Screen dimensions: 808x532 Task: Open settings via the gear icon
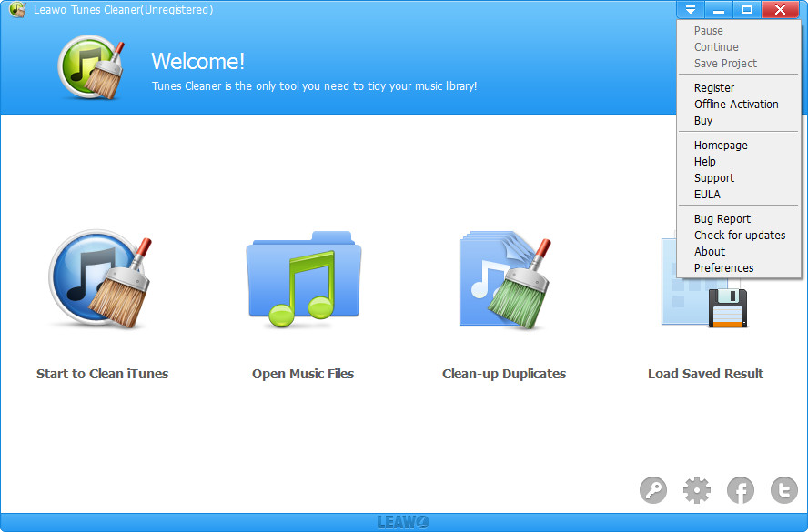[697, 491]
